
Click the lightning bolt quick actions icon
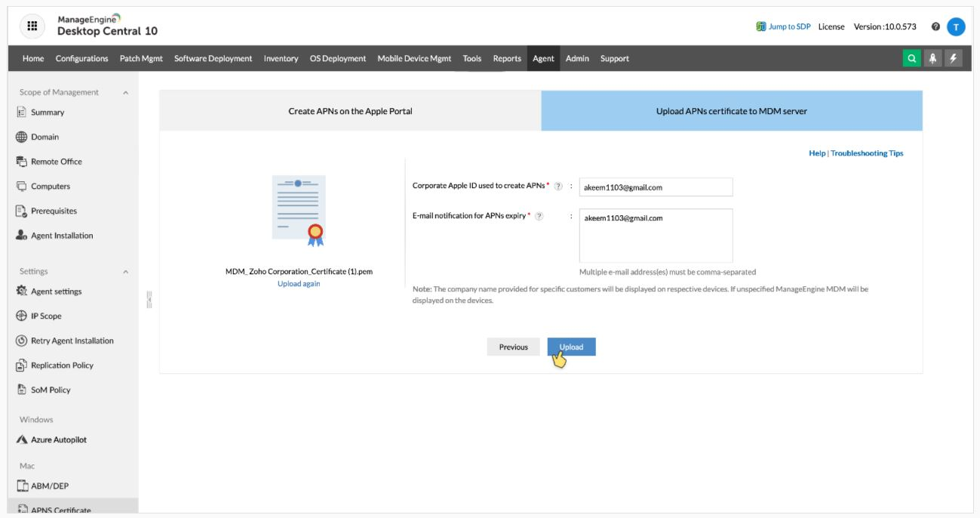954,58
